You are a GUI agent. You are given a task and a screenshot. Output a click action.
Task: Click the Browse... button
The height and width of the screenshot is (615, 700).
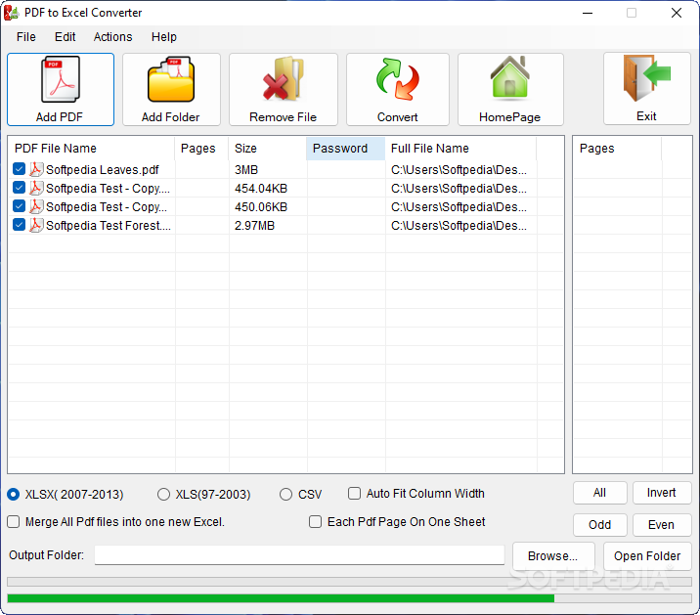[553, 556]
